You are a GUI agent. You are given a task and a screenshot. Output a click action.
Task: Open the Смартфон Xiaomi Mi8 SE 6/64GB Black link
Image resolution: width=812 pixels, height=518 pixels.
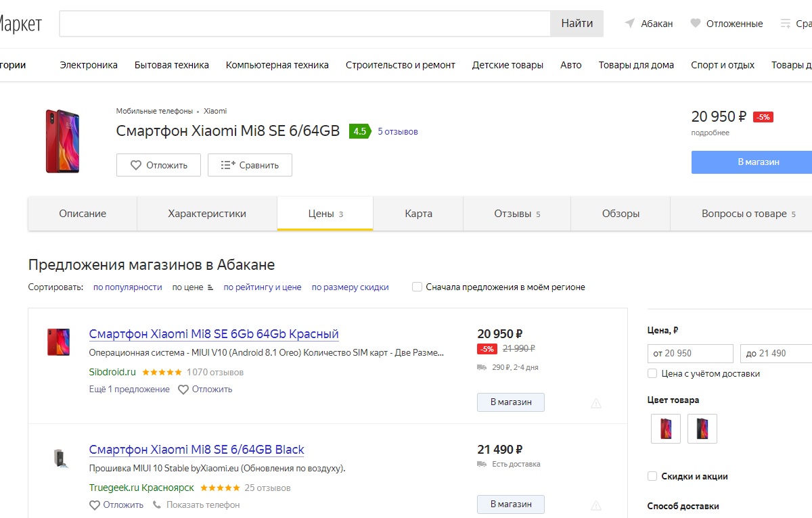[197, 450]
